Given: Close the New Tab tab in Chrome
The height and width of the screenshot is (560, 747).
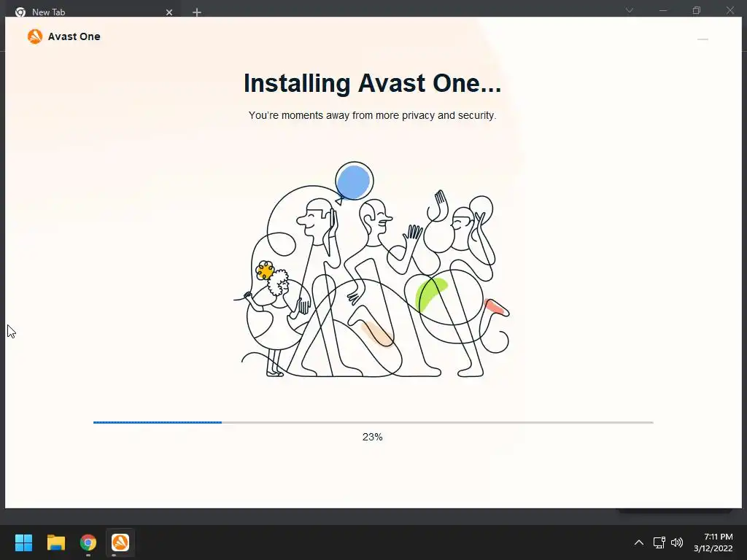Looking at the screenshot, I should coord(169,12).
